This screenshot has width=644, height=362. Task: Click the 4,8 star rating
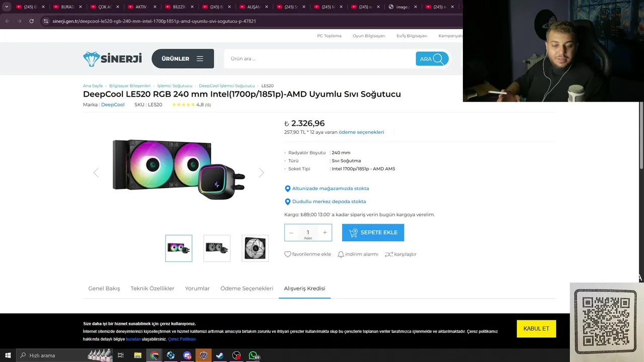click(x=191, y=105)
